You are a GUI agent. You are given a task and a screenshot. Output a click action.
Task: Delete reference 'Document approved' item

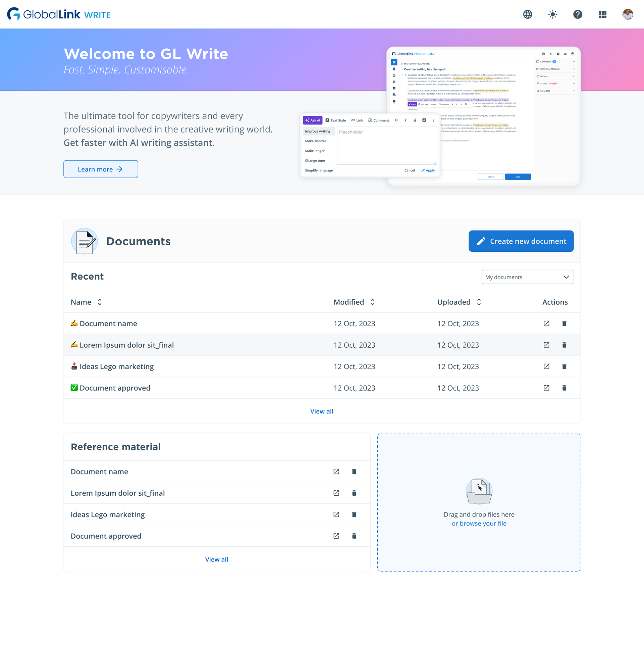click(354, 536)
